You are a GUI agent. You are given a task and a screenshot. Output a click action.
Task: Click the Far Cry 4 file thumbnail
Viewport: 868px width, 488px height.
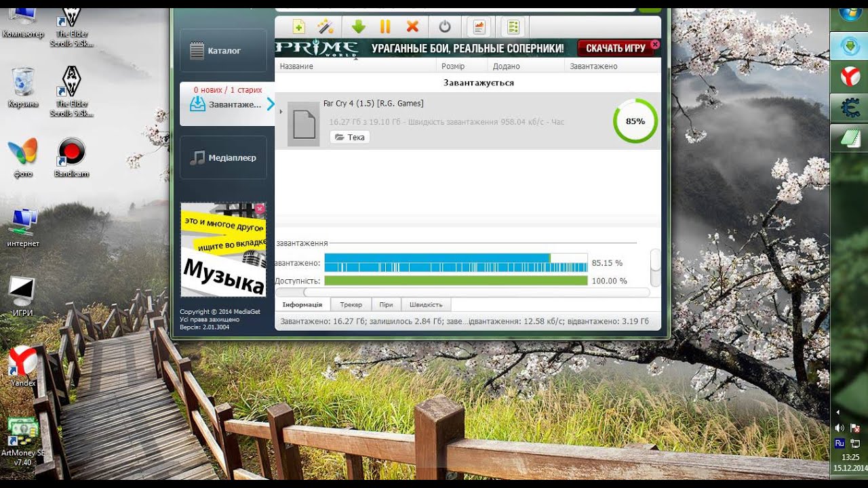coord(303,124)
